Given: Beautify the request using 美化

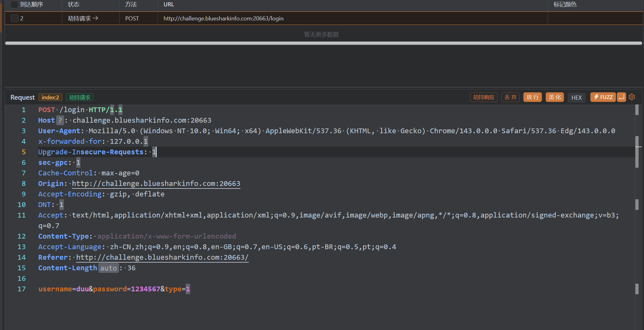Looking at the screenshot, I should [x=555, y=97].
